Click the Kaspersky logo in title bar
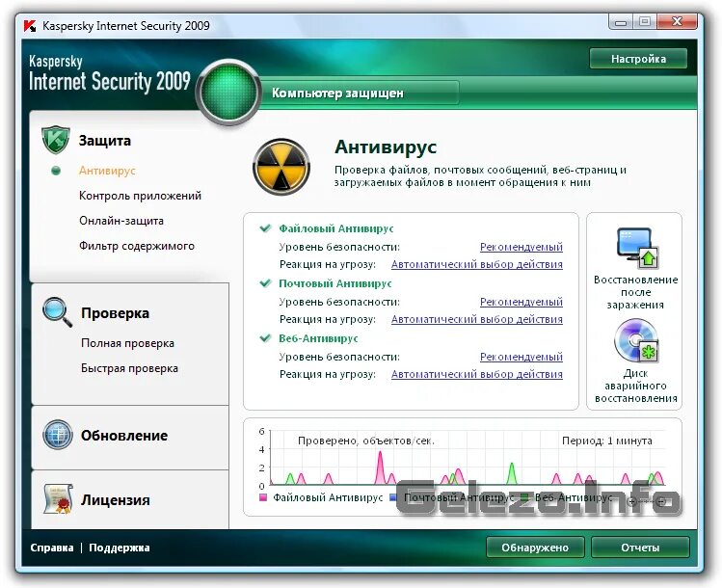Viewport: 722px width, 588px height. tap(30, 26)
